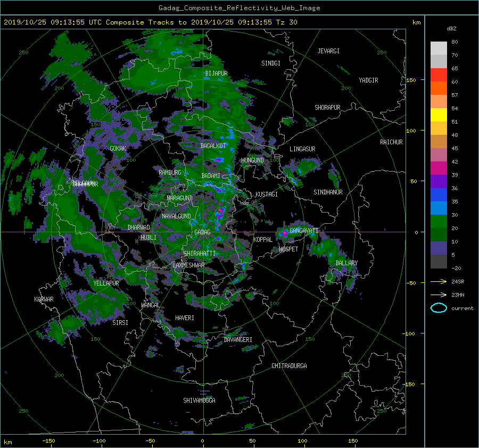Click the YELLAPUR city label

[106, 283]
